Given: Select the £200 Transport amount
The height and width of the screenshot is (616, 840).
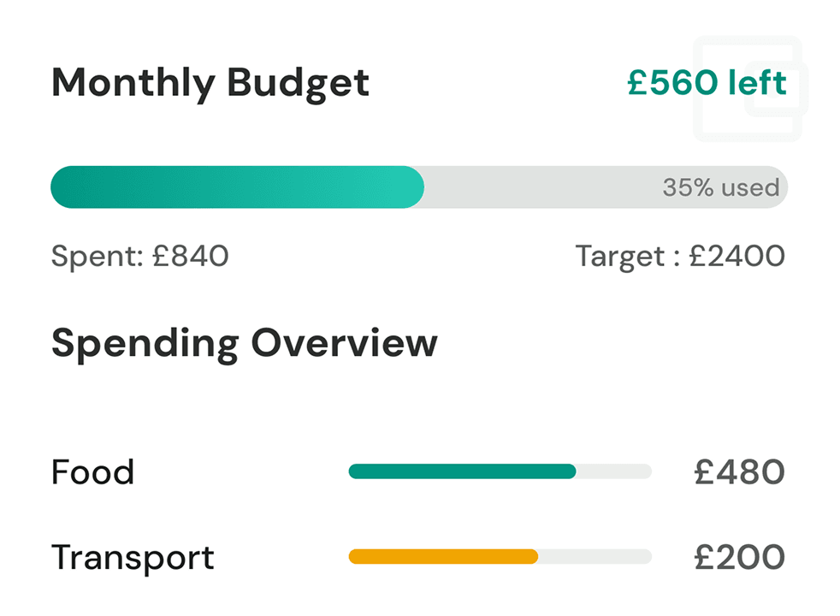Looking at the screenshot, I should point(739,557).
